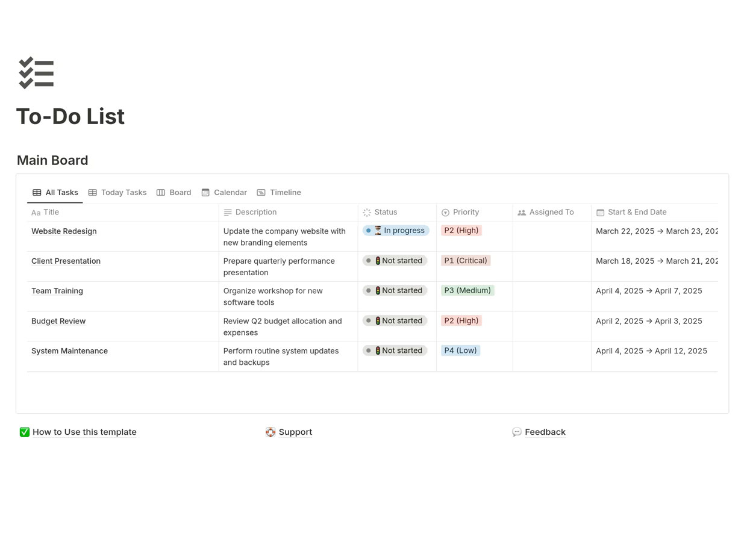Click the Aa icon in the Title column
Image resolution: width=747 pixels, height=560 pixels.
tap(35, 213)
